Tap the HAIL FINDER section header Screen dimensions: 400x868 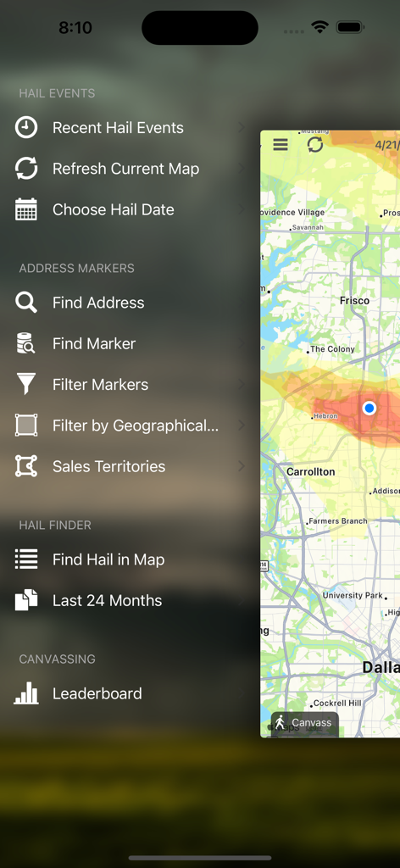[x=55, y=525]
